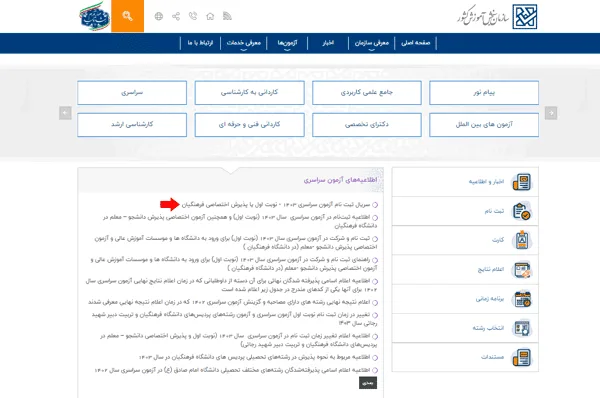Open ارتباط با ما menu item
Image resolution: width=600 pixels, height=398 pixels.
200,43
